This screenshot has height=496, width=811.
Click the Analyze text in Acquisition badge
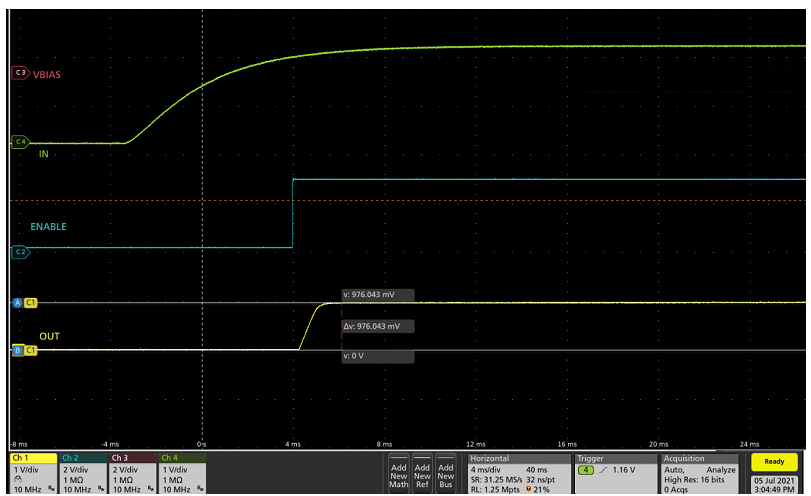(721, 470)
